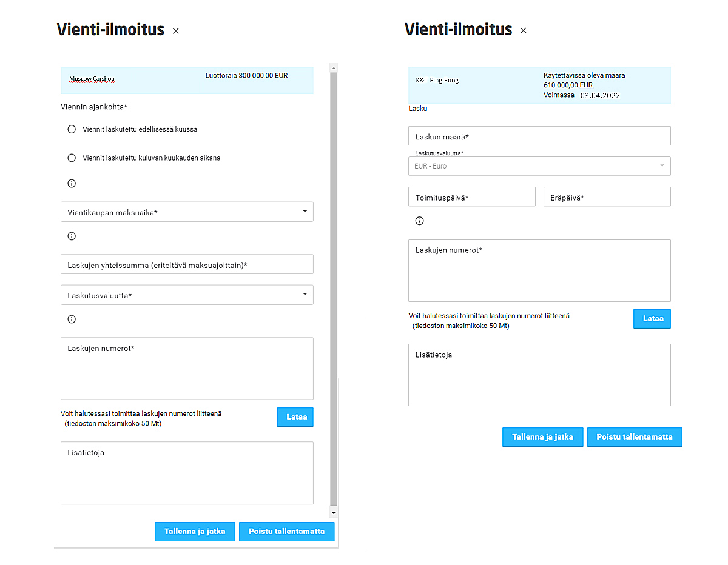Image resolution: width=728 pixels, height=565 pixels.
Task: Click the Eräpäivä date field
Action: pos(607,197)
